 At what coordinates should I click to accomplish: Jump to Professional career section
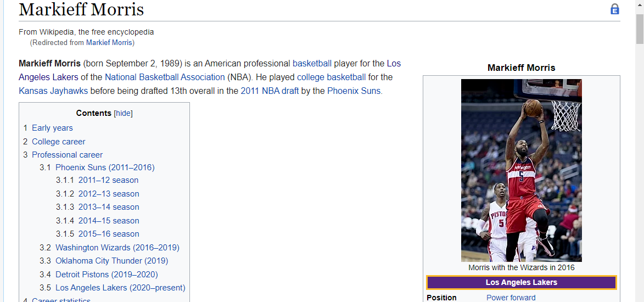coord(68,155)
